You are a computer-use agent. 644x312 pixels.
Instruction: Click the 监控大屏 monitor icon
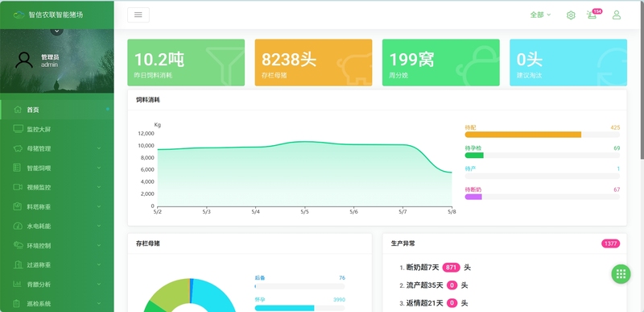coord(18,129)
